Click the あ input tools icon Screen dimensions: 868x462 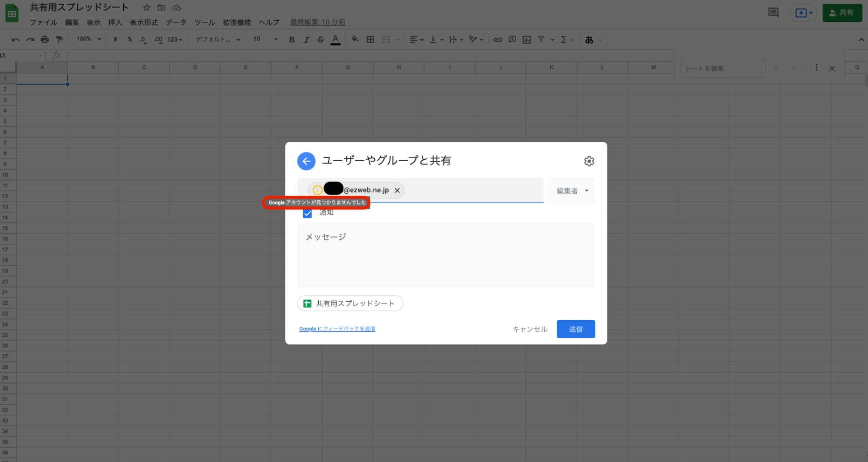point(589,40)
